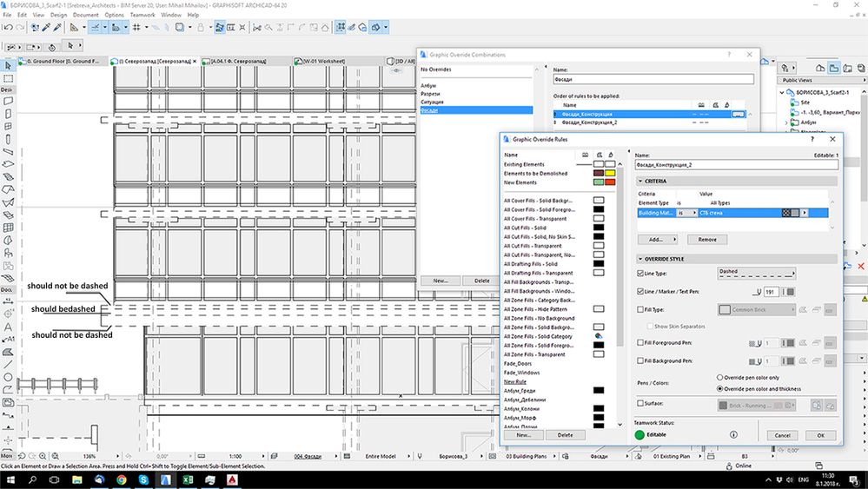Image resolution: width=868 pixels, height=489 pixels.
Task: Choose the Marquee selection tool
Action: [8, 77]
